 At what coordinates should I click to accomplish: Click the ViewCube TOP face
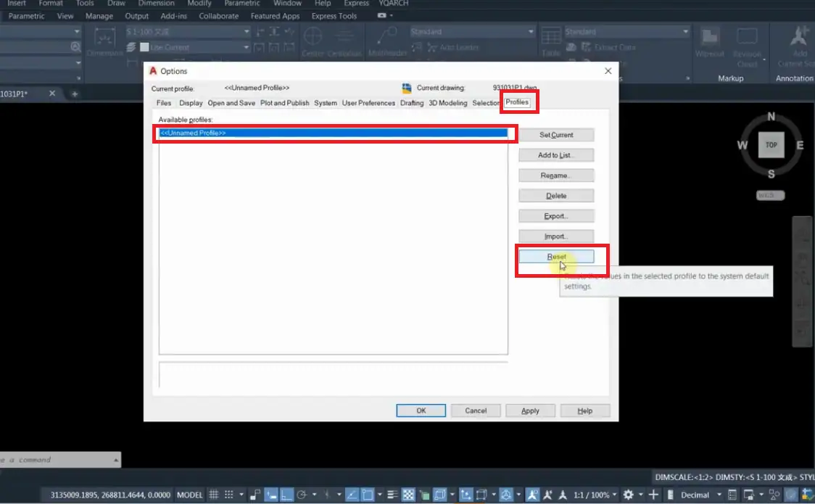point(771,145)
